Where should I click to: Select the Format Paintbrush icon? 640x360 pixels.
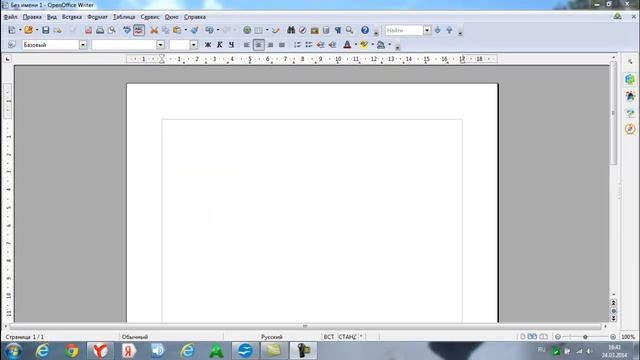click(x=195, y=30)
